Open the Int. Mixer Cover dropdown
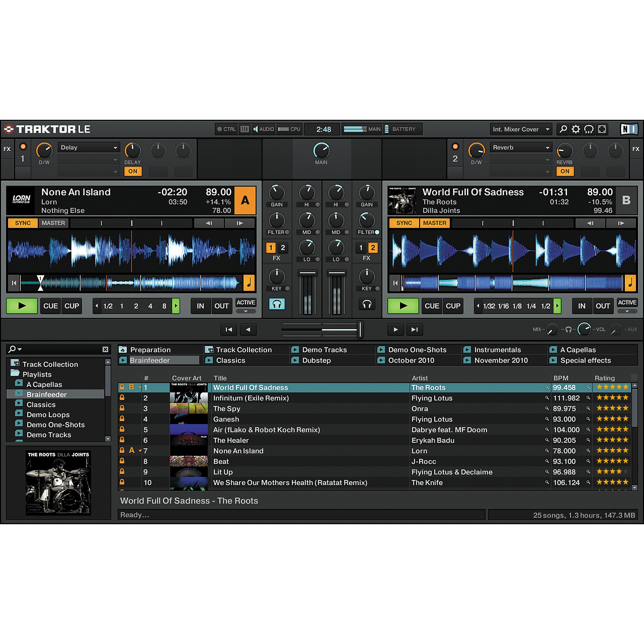The image size is (644, 644). (x=521, y=129)
